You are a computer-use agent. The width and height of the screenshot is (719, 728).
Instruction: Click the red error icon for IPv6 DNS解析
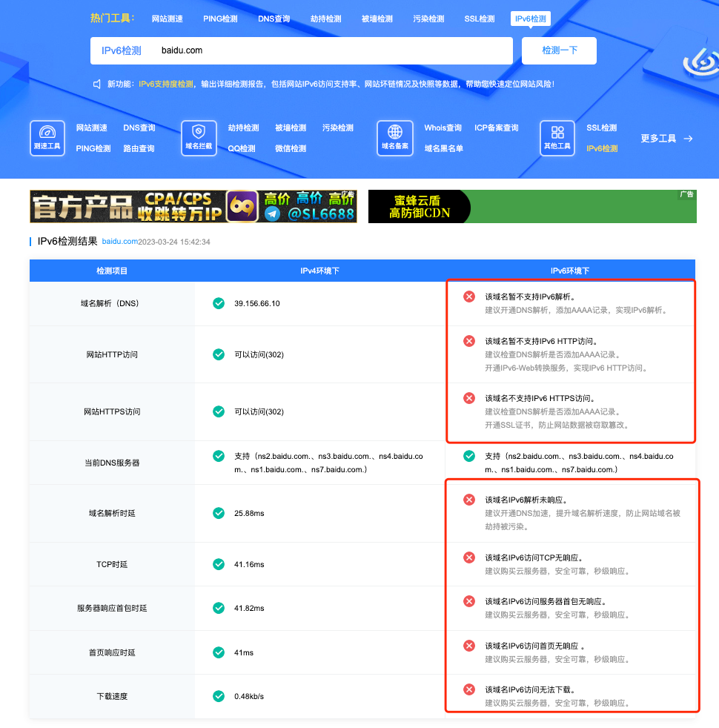coord(469,297)
